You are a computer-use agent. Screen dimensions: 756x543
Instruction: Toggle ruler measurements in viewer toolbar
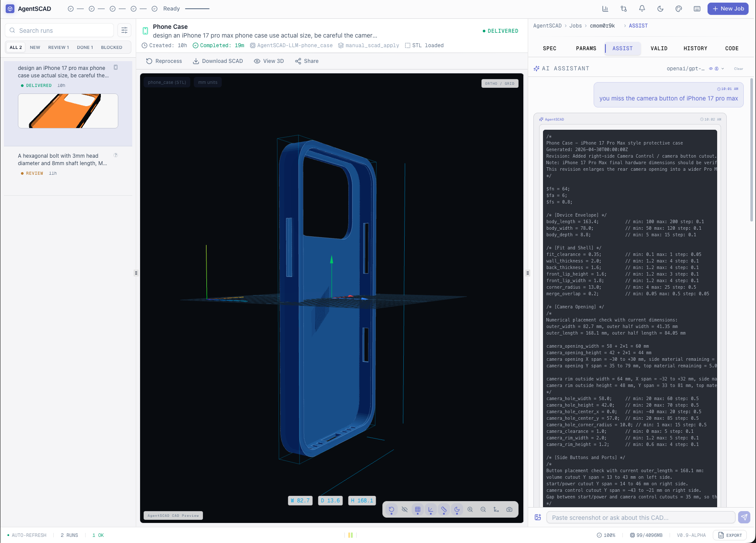444,509
